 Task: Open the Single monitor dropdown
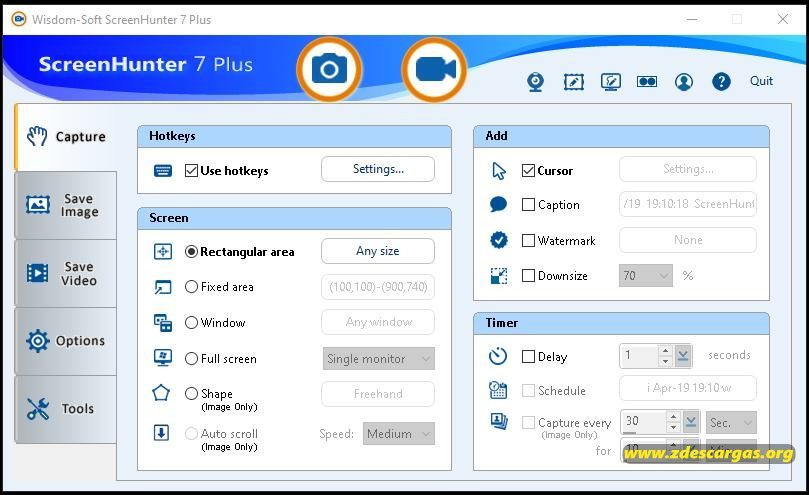pos(379,359)
